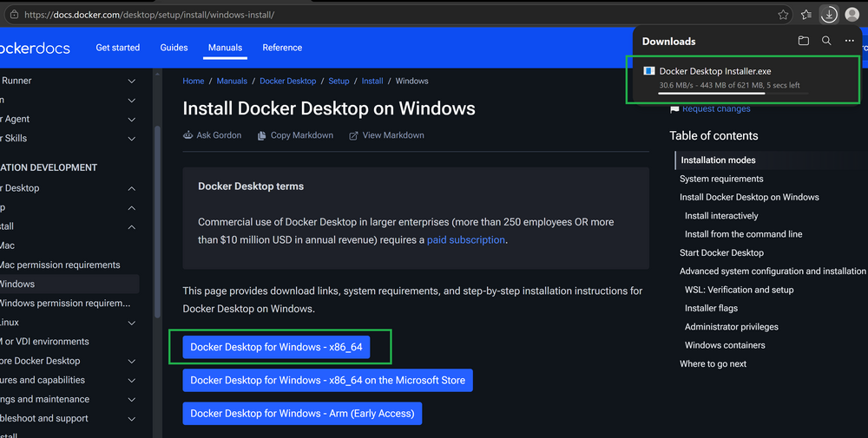
Task: Open more options in Downloads panel
Action: (x=849, y=41)
